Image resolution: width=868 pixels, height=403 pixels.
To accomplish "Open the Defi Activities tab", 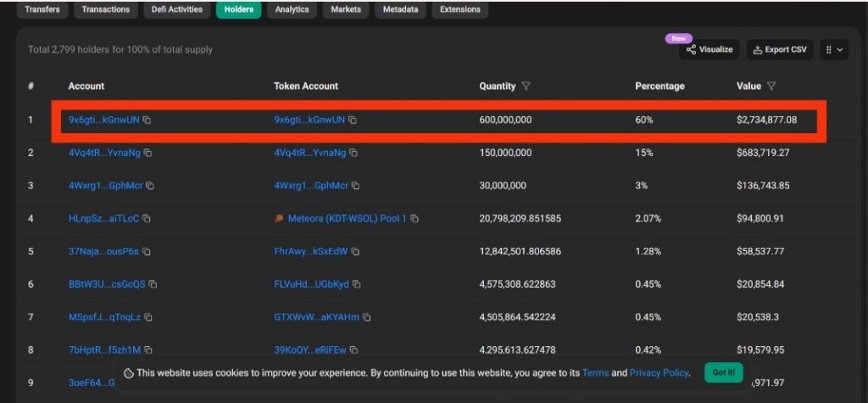I will [178, 10].
